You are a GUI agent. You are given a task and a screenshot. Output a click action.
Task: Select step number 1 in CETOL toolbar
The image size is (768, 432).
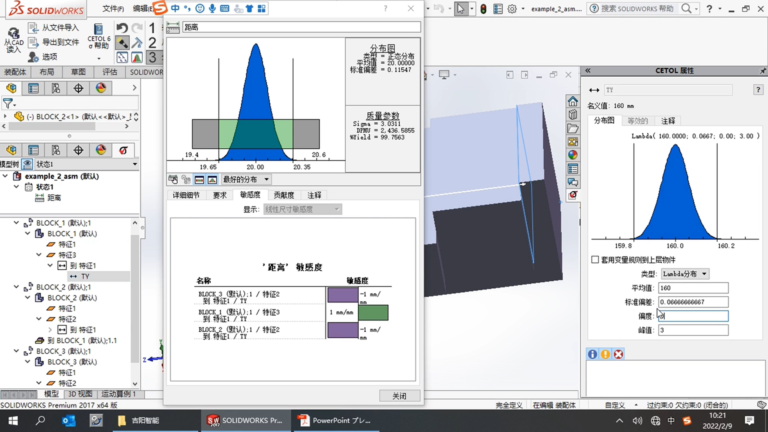(152, 28)
